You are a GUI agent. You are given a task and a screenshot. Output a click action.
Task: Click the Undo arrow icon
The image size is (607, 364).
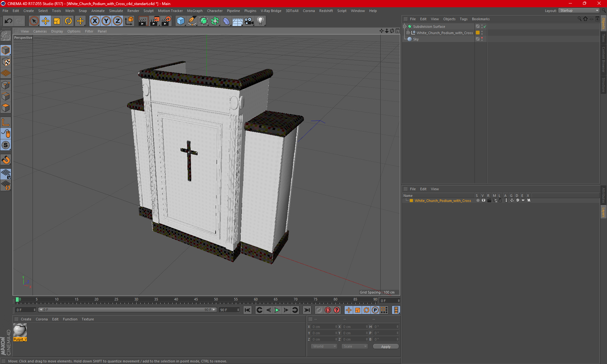pyautogui.click(x=9, y=21)
